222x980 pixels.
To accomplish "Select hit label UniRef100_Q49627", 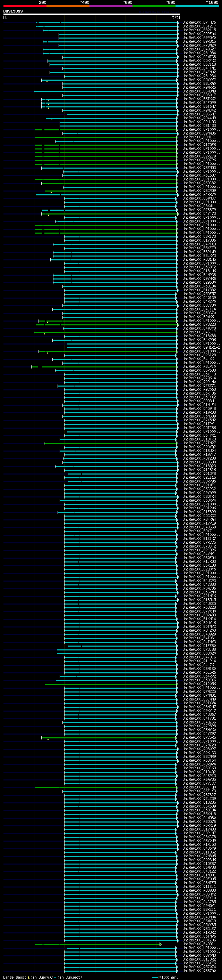I will point(199,49).
